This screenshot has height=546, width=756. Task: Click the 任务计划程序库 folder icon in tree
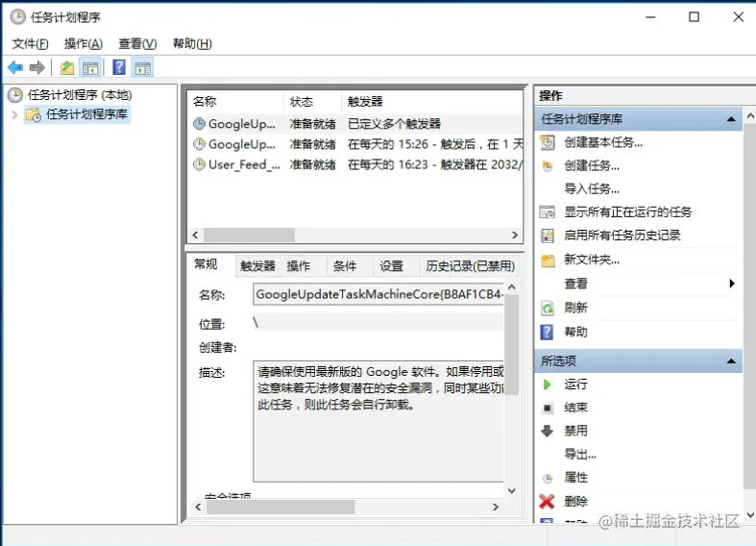pos(34,114)
